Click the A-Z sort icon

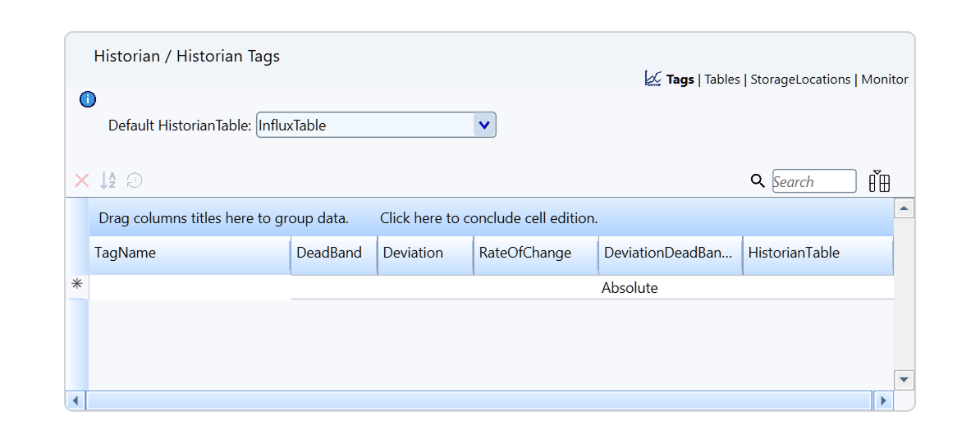point(108,180)
